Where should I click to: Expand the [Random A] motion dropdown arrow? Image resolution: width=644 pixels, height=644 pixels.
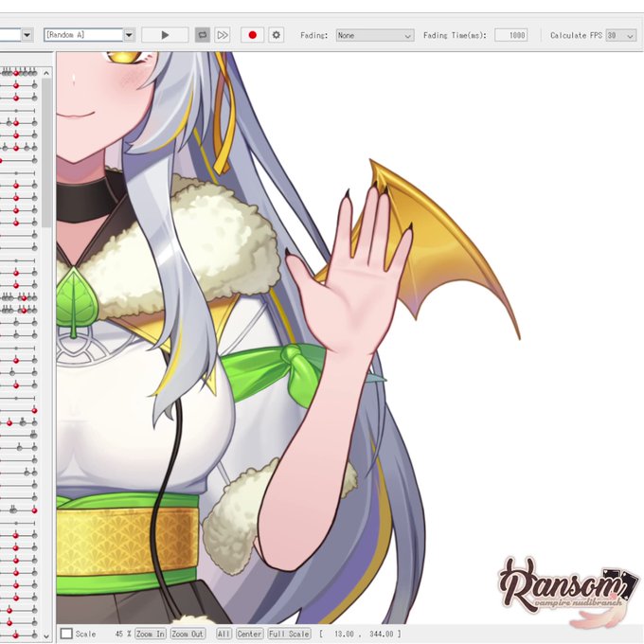129,35
